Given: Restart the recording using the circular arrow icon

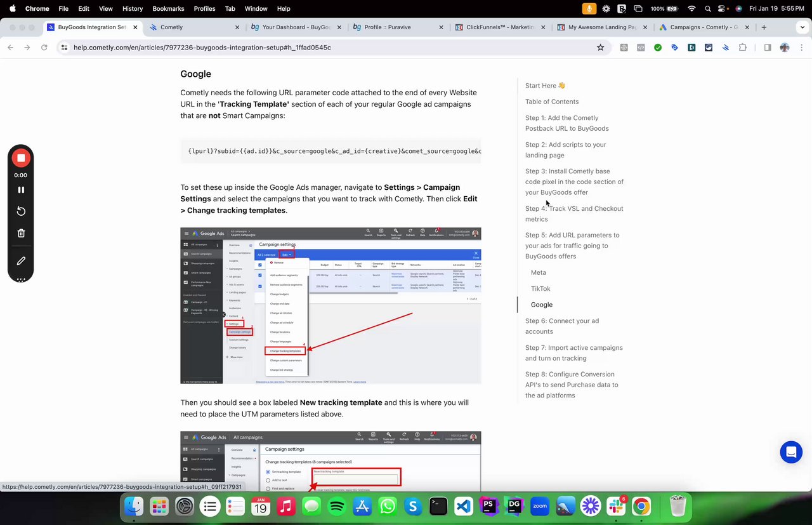Looking at the screenshot, I should (x=21, y=211).
